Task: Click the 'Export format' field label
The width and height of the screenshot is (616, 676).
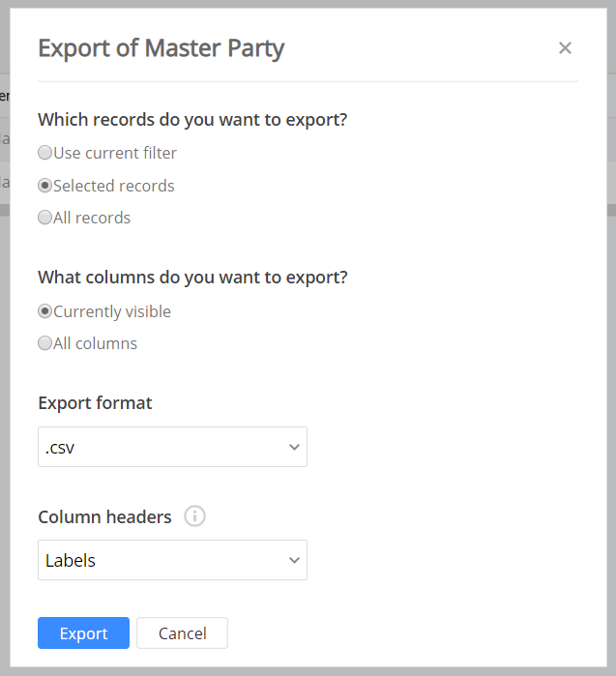Action: (x=95, y=403)
